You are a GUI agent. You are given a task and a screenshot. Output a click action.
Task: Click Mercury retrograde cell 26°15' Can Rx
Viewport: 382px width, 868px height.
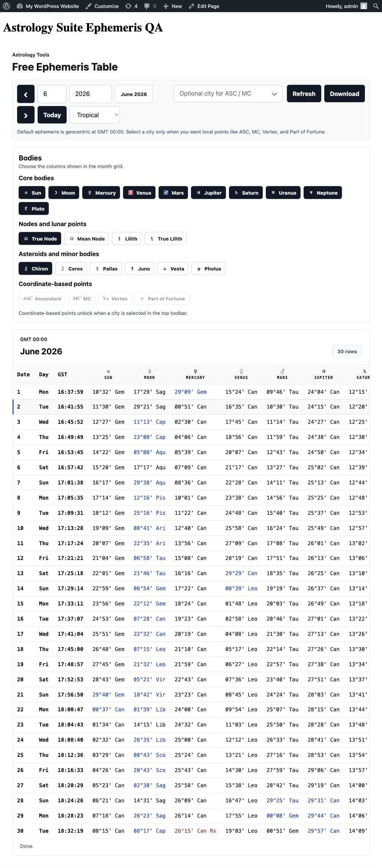coord(195,831)
